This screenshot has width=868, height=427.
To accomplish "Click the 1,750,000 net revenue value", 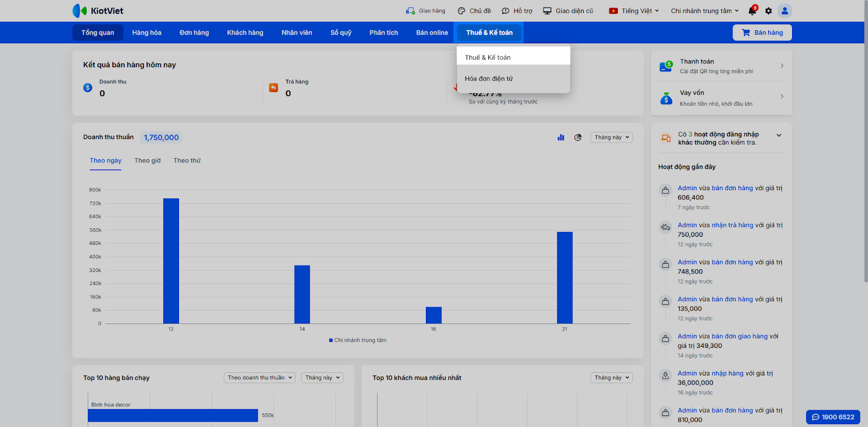I will (x=161, y=138).
